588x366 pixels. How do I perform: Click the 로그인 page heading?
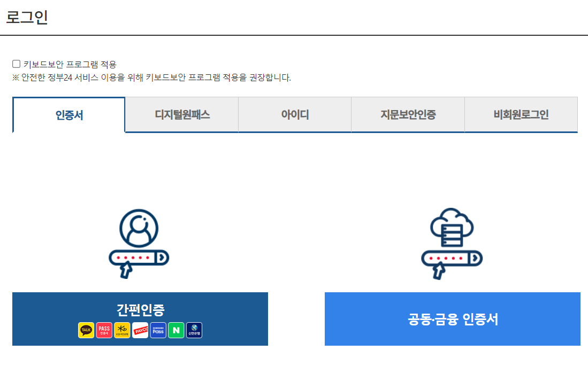pos(27,17)
